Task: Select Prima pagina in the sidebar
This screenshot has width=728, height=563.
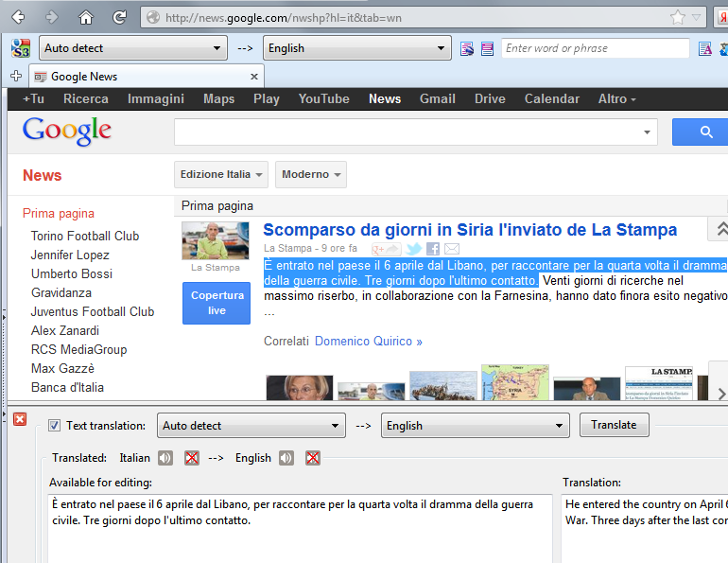Action: [x=58, y=213]
